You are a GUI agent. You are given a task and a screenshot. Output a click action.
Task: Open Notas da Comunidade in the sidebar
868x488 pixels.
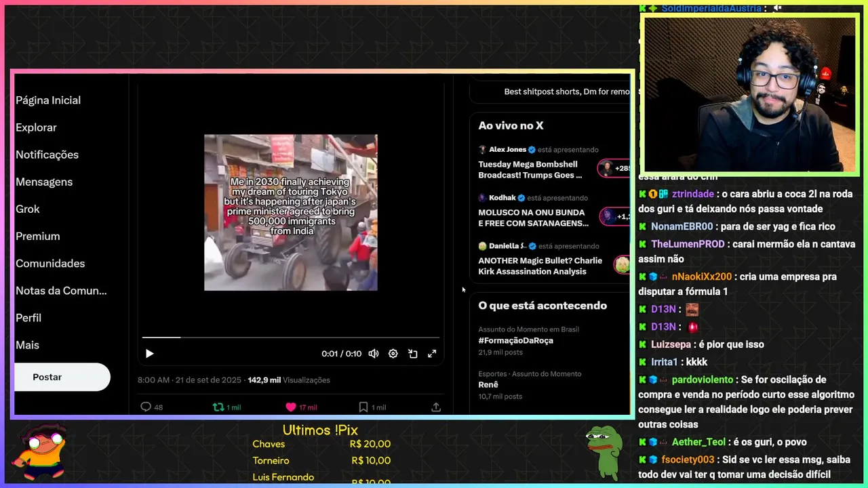61,291
